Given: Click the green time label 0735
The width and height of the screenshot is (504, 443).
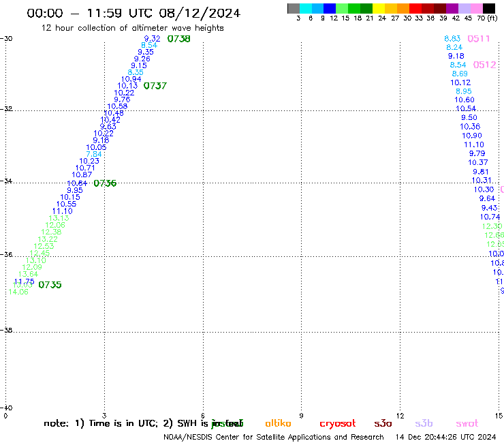Looking at the screenshot, I should click(50, 285).
